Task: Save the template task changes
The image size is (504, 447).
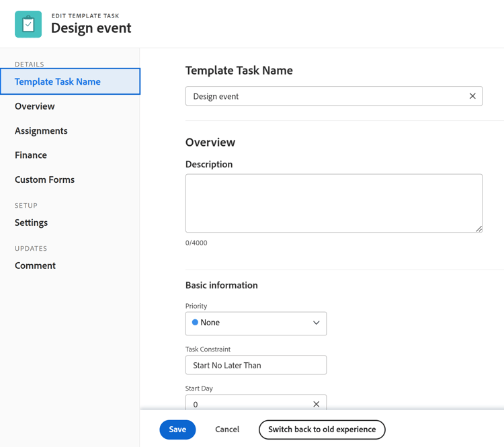Action: (177, 430)
